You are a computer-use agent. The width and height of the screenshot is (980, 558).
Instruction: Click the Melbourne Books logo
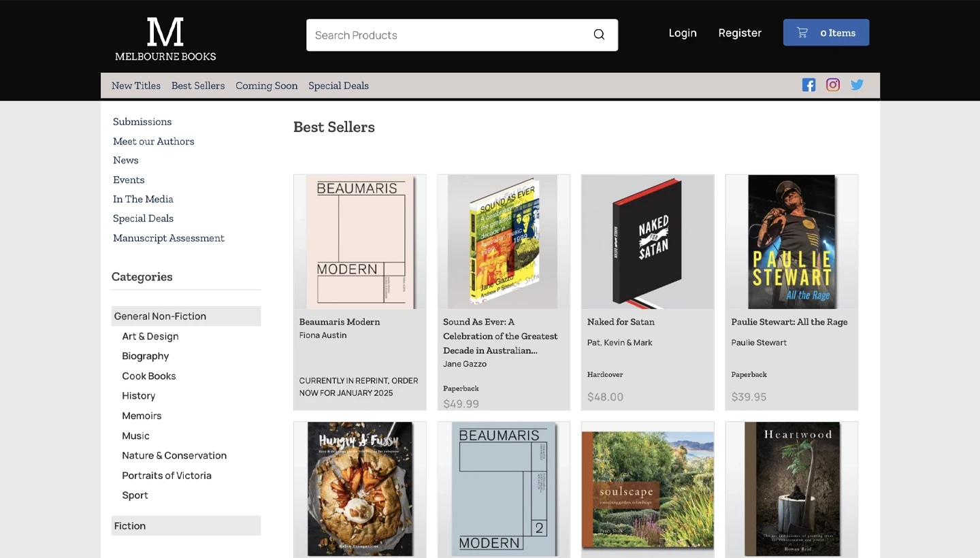coord(165,39)
